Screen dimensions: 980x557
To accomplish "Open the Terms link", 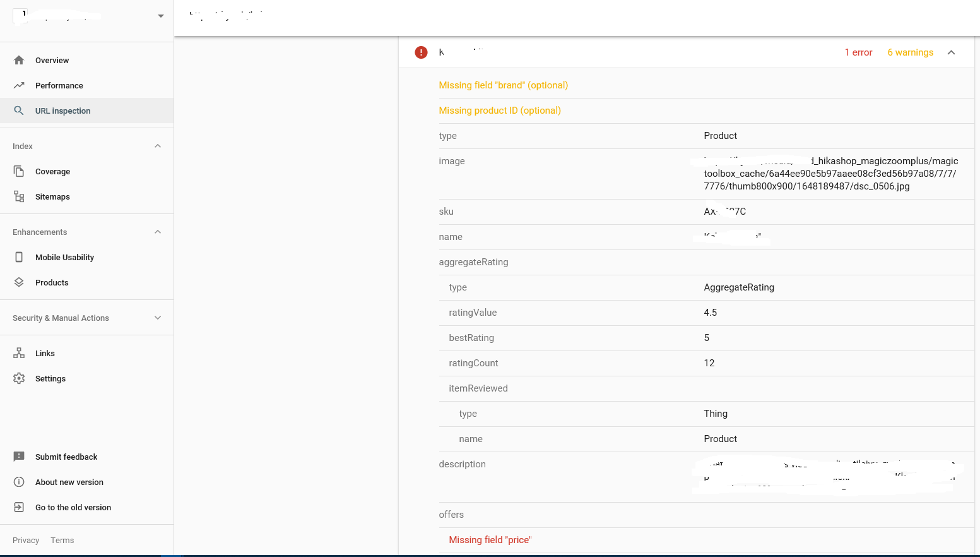I will [62, 540].
